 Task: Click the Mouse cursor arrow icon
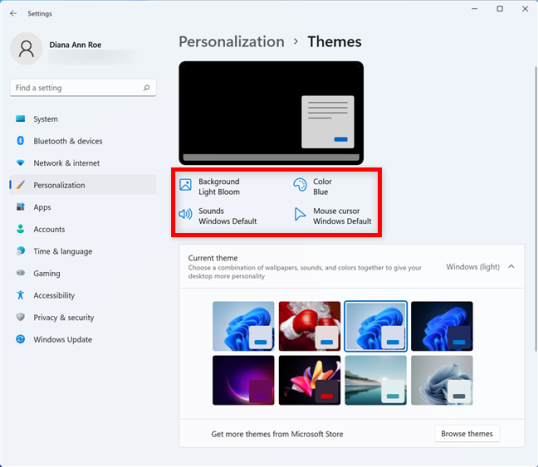(x=300, y=214)
